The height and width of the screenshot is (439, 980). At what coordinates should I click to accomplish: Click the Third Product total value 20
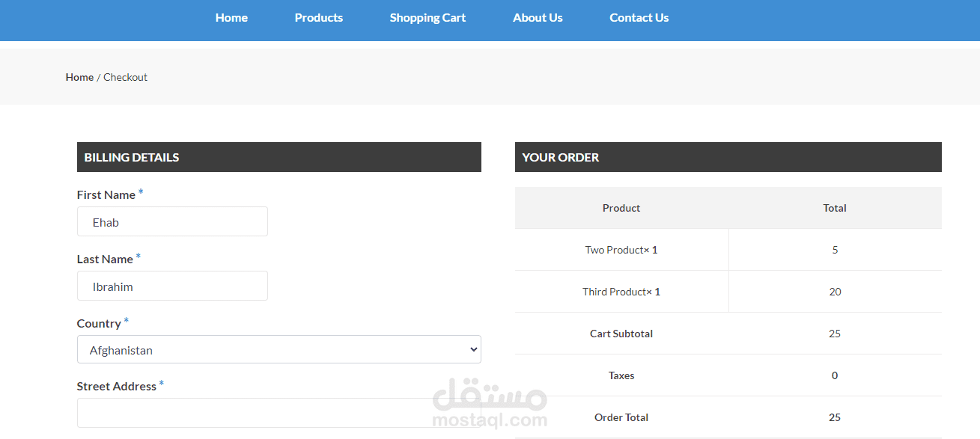[835, 292]
